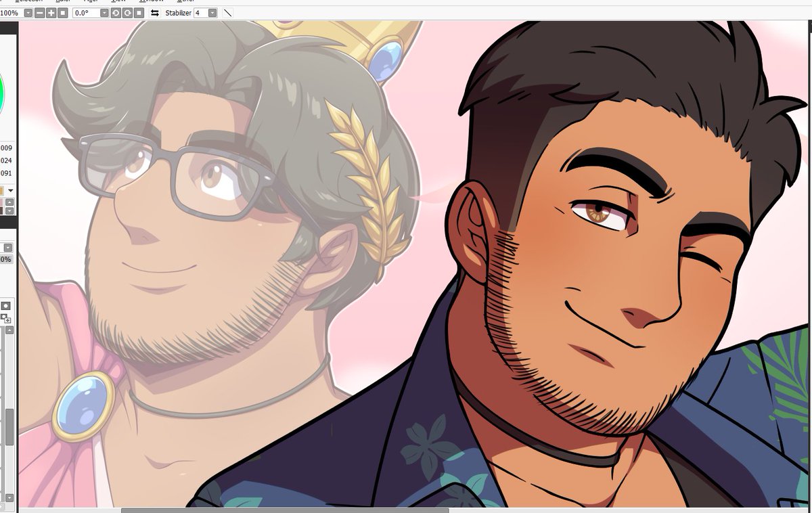This screenshot has height=513, width=812.
Task: Click the green value 024 in the color panel
Action: coord(6,160)
